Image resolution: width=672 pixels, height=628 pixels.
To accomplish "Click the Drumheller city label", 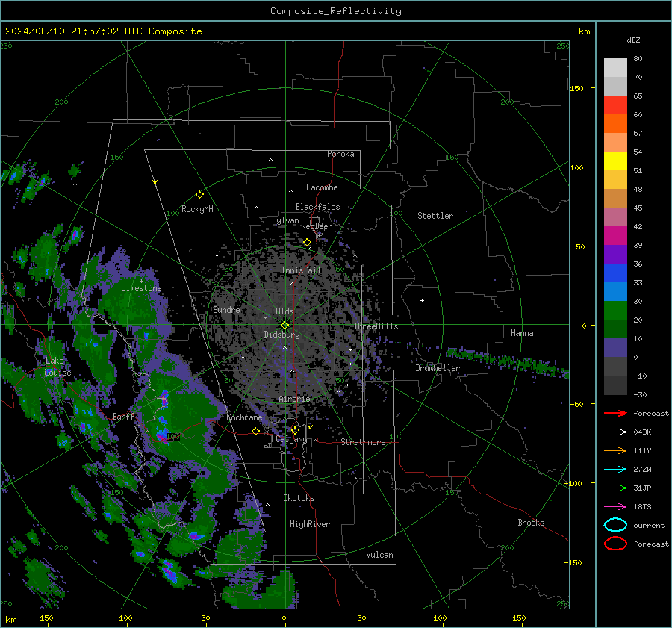I will click(438, 368).
